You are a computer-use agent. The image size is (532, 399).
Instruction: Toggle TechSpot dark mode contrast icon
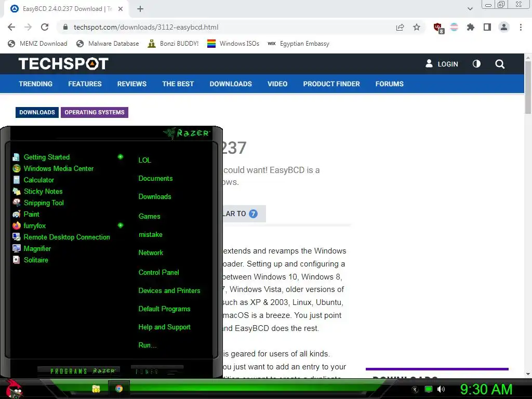coord(476,64)
